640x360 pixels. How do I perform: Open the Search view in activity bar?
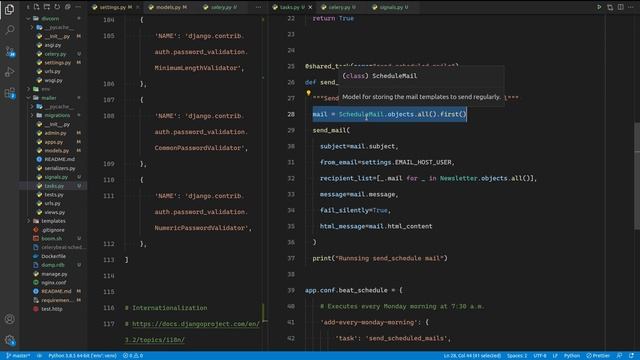pyautogui.click(x=9, y=30)
